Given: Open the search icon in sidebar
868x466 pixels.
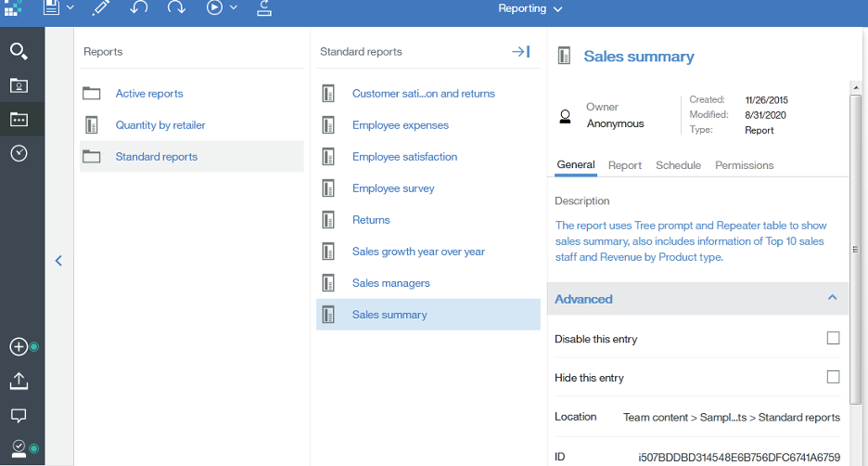Looking at the screenshot, I should click(19, 52).
